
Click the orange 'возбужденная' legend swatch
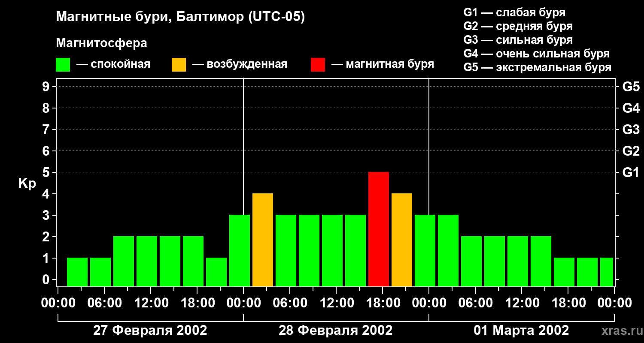[179, 65]
